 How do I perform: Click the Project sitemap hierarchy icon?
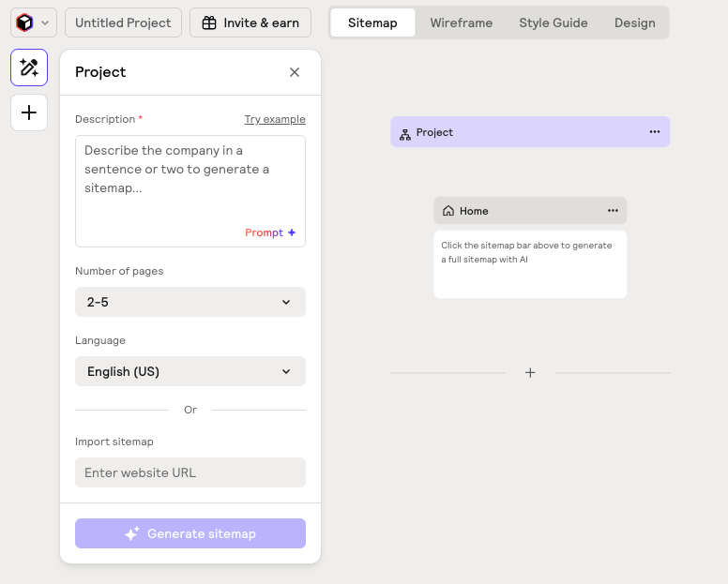(405, 133)
